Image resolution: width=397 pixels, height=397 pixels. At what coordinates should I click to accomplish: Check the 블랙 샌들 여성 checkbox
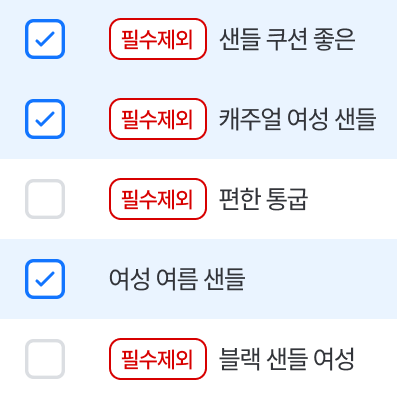pos(45,359)
